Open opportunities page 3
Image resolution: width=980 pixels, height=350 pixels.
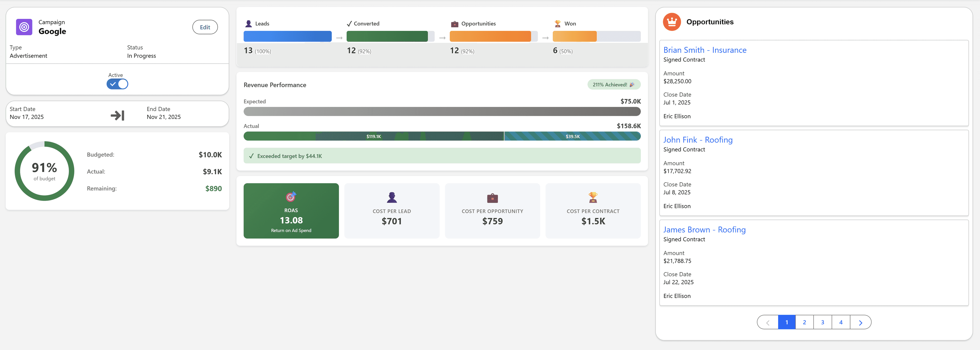823,322
